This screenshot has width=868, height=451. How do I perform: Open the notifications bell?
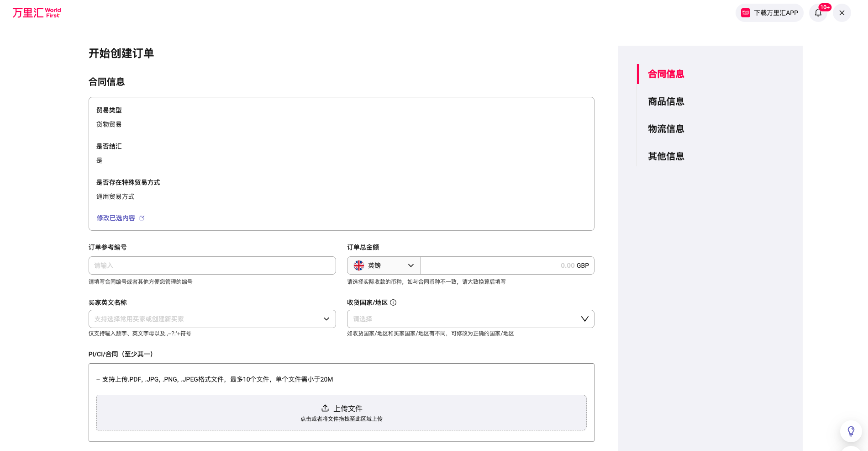pyautogui.click(x=818, y=13)
